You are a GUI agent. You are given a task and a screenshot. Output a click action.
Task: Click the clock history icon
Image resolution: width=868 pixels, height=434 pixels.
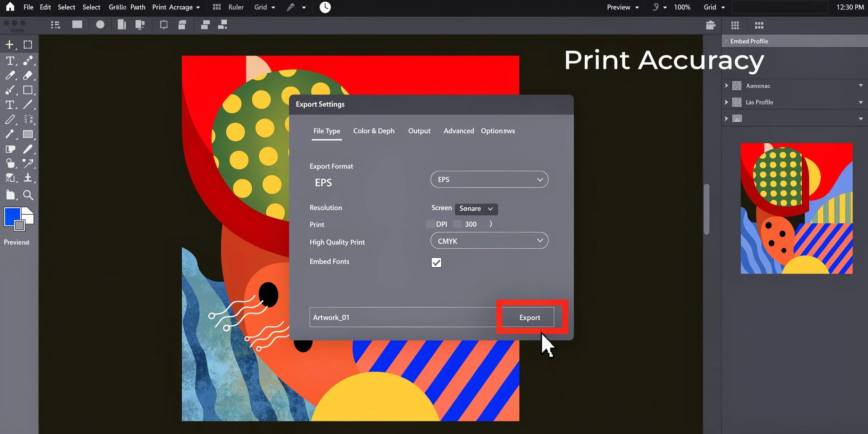[325, 7]
